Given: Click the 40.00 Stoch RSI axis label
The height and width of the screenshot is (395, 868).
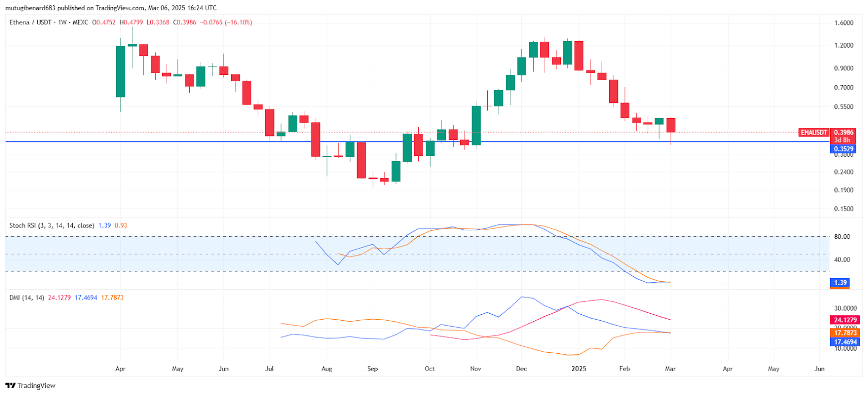Looking at the screenshot, I should pyautogui.click(x=842, y=260).
